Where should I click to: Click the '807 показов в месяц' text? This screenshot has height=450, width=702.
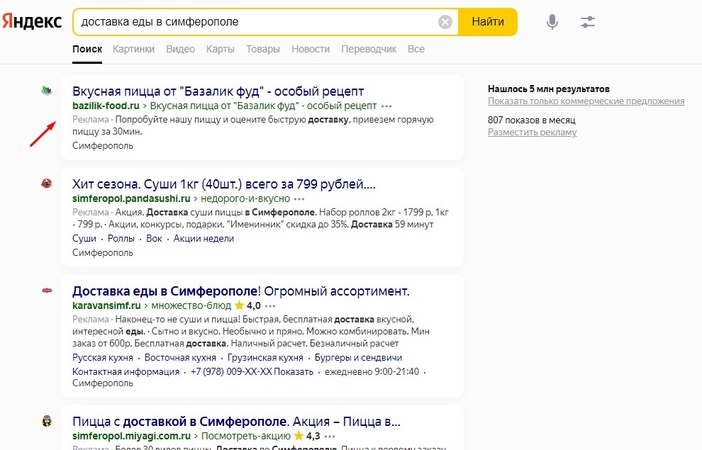coord(531,120)
